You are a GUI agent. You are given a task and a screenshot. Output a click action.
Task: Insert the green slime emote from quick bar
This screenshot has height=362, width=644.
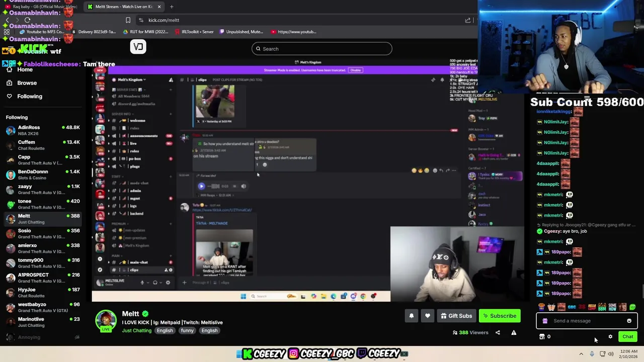pyautogui.click(x=632, y=307)
